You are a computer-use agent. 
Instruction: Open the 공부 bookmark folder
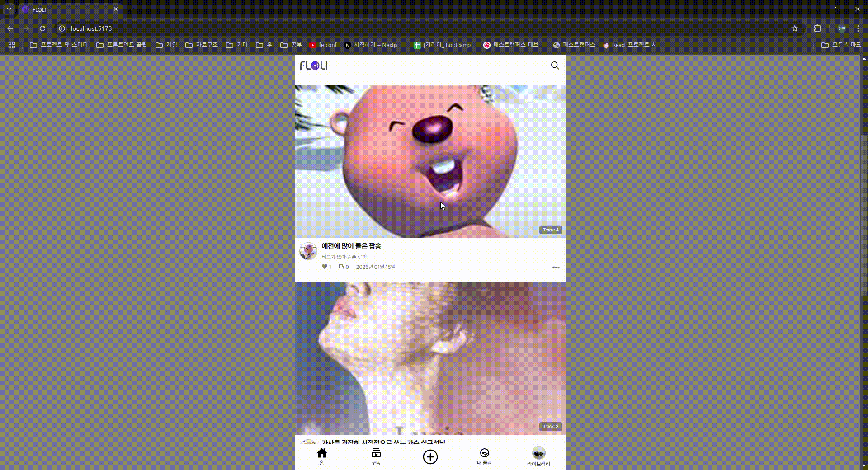tap(291, 45)
